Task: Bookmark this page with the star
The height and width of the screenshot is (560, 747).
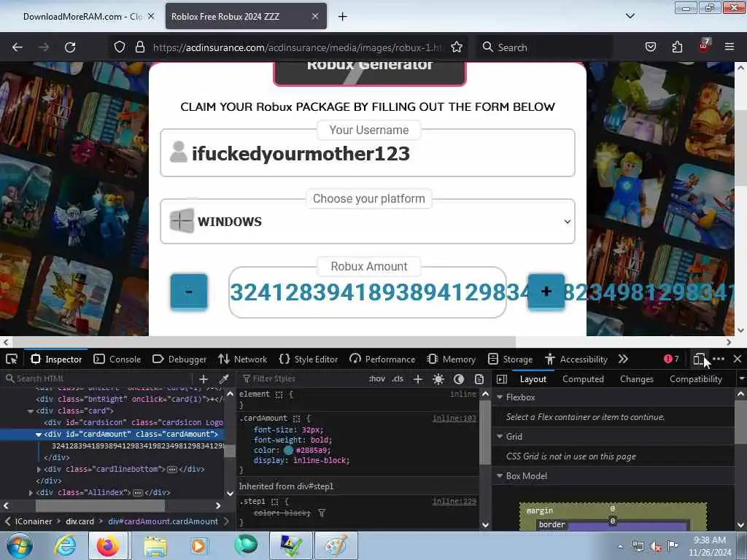Action: pyautogui.click(x=457, y=47)
